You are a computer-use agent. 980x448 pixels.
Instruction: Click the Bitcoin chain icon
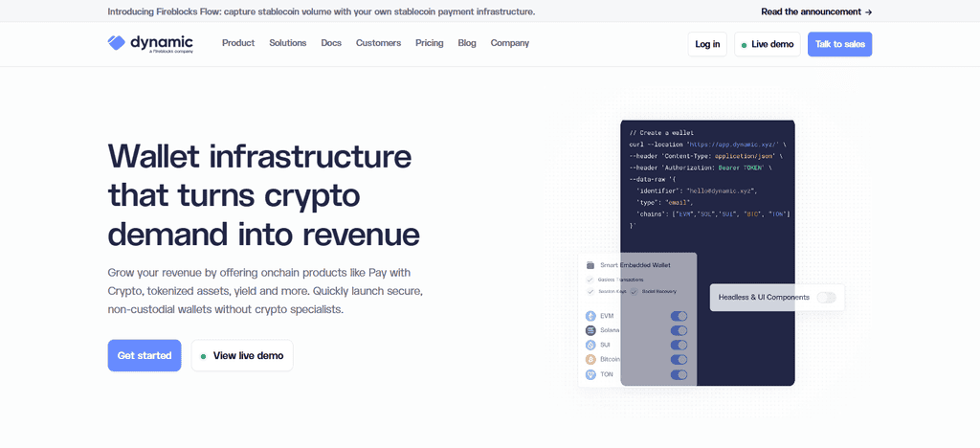pyautogui.click(x=590, y=360)
